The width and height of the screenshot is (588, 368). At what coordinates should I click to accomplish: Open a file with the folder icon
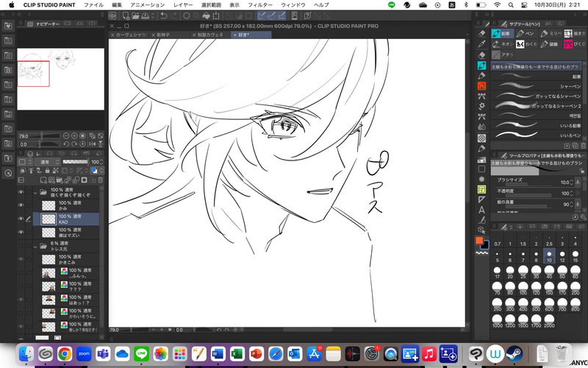point(135,15)
